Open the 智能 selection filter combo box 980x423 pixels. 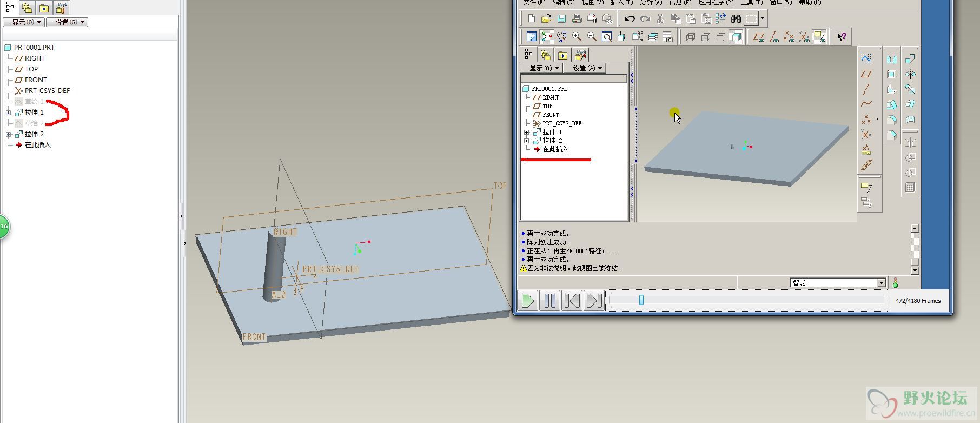pos(838,283)
